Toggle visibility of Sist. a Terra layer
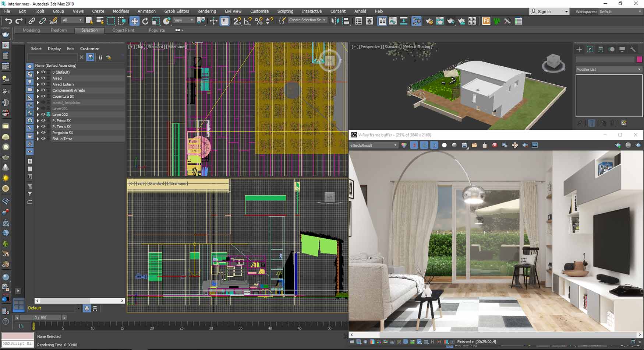This screenshot has height=350, width=644. [x=43, y=139]
